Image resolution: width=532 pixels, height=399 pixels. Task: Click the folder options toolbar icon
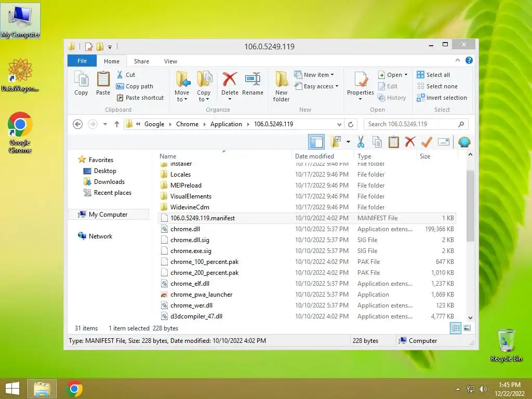(336, 142)
